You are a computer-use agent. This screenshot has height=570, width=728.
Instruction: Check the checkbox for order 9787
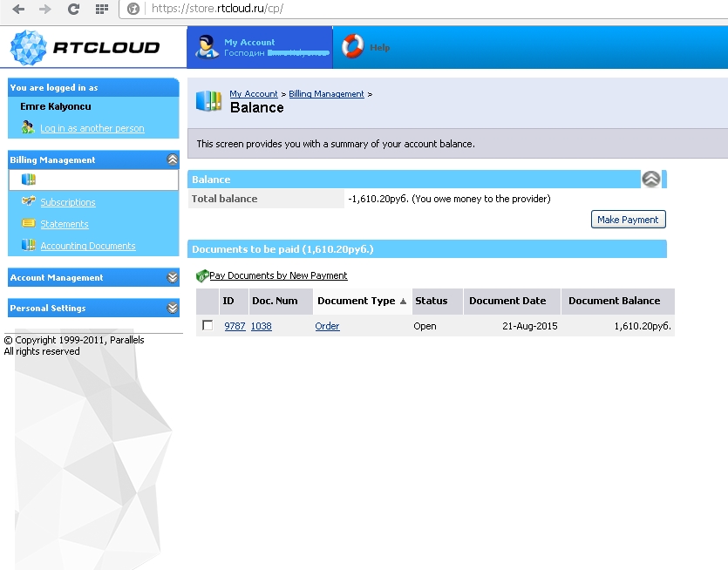click(208, 325)
